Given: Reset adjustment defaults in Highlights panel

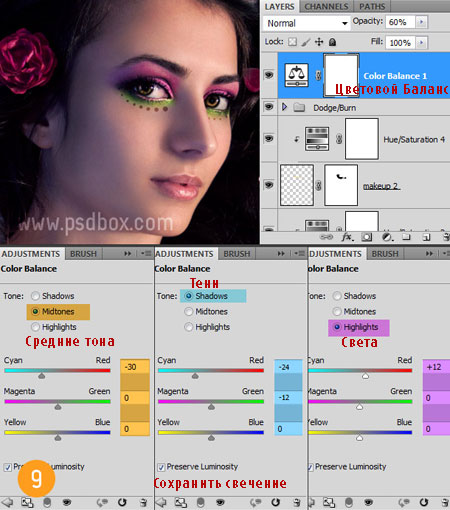Looking at the screenshot, I should tap(424, 502).
